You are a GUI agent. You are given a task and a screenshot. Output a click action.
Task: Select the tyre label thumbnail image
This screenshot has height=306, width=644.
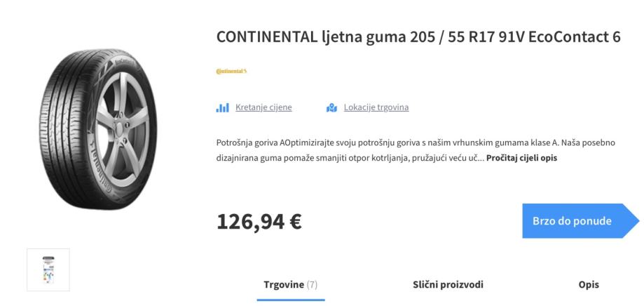48,270
